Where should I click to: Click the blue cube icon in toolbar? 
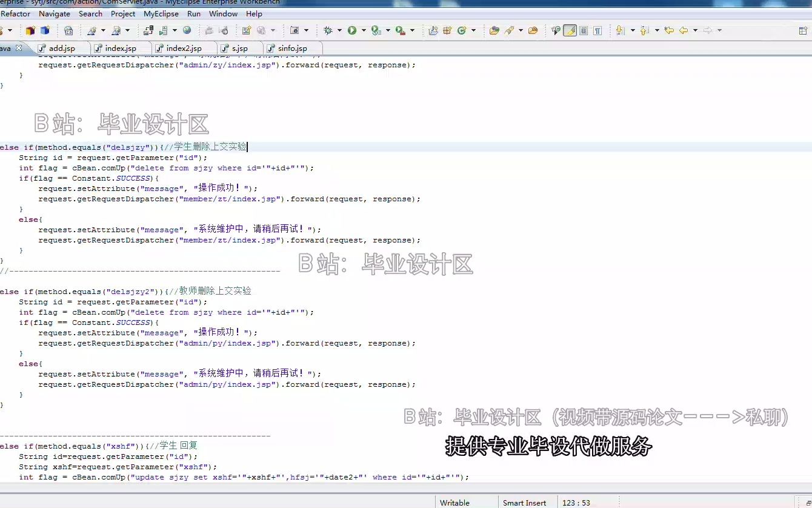pyautogui.click(x=45, y=30)
